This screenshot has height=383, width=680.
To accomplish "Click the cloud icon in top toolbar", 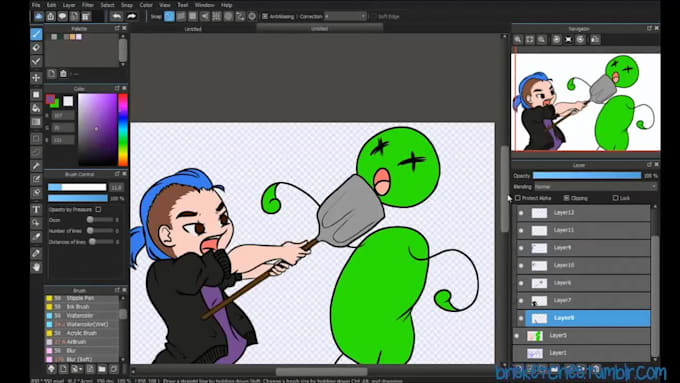I will coord(39,16).
